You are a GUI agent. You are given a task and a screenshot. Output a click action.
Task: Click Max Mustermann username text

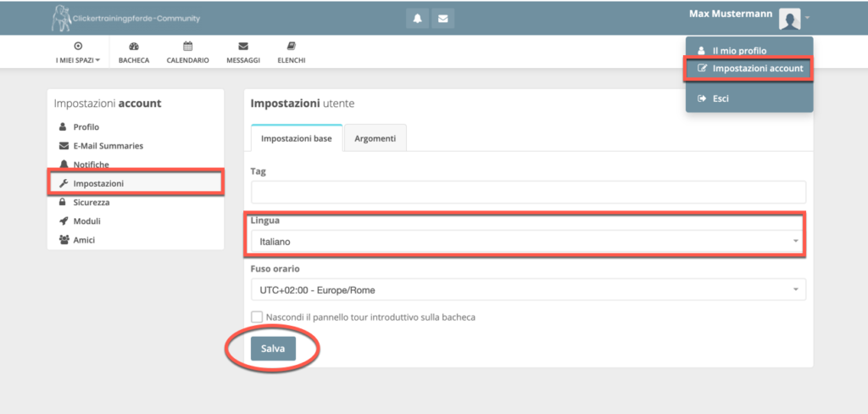pyautogui.click(x=731, y=14)
